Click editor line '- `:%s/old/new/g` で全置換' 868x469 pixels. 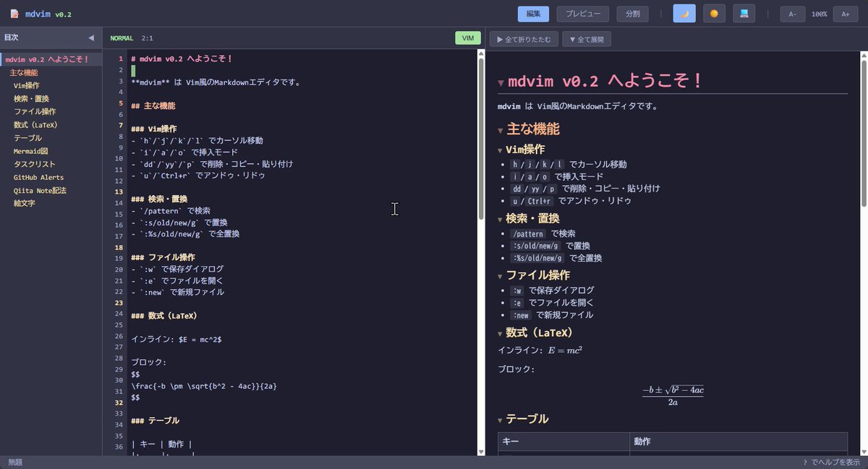[185, 234]
